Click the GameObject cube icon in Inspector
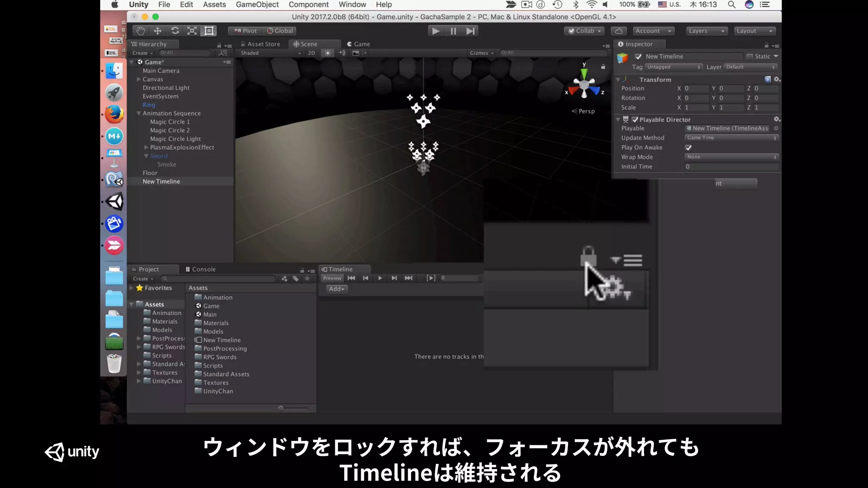 coord(622,58)
